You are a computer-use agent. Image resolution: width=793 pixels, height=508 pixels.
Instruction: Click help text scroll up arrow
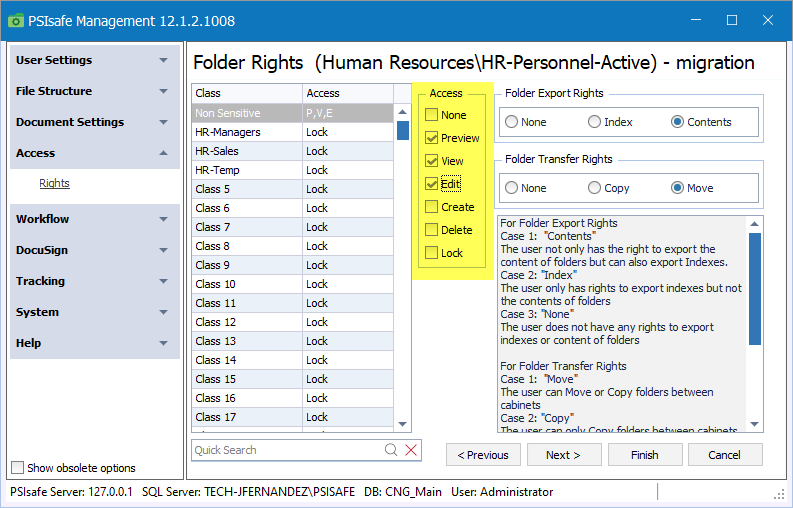tap(755, 224)
